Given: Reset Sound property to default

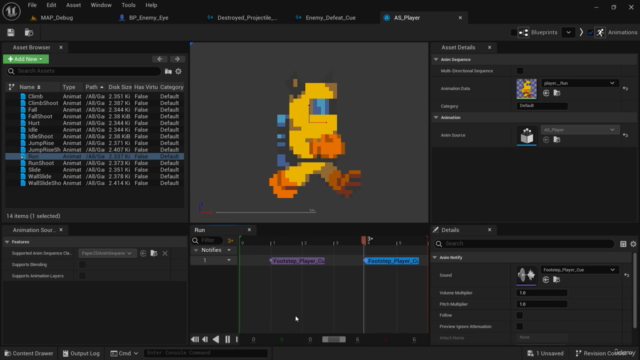Looking at the screenshot, I should pyautogui.click(x=627, y=275).
